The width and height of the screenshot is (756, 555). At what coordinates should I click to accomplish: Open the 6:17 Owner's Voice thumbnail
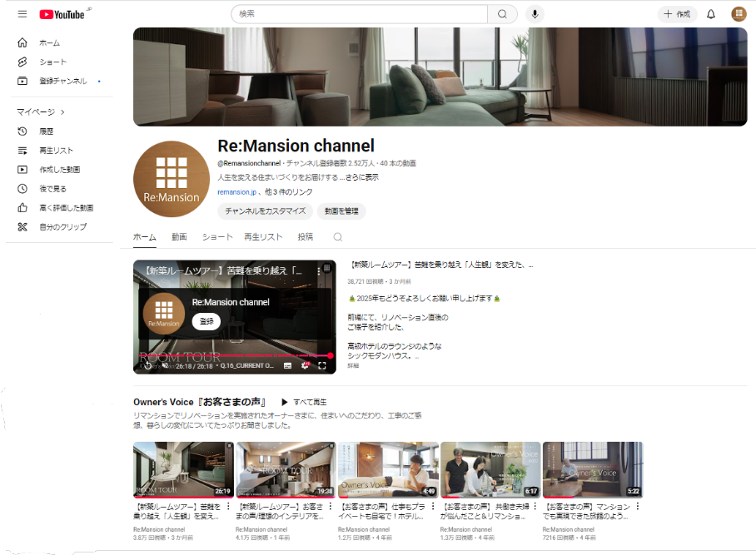[x=490, y=470]
